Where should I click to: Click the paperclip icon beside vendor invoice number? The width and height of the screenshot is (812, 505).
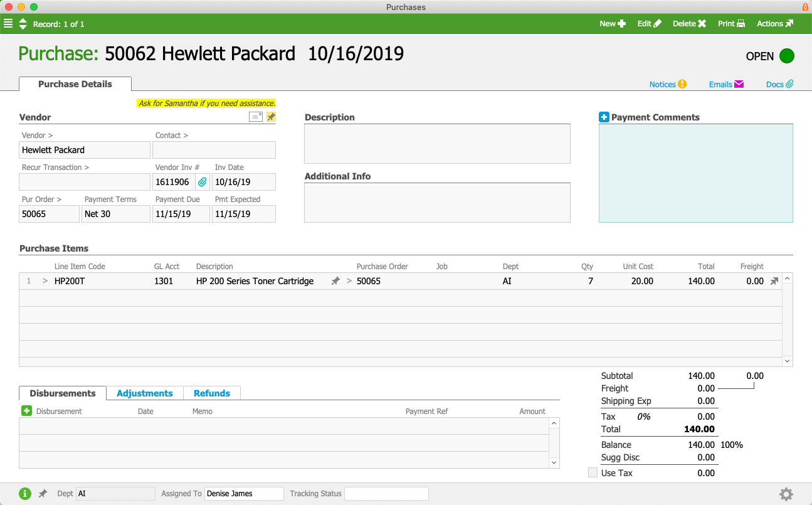point(203,182)
